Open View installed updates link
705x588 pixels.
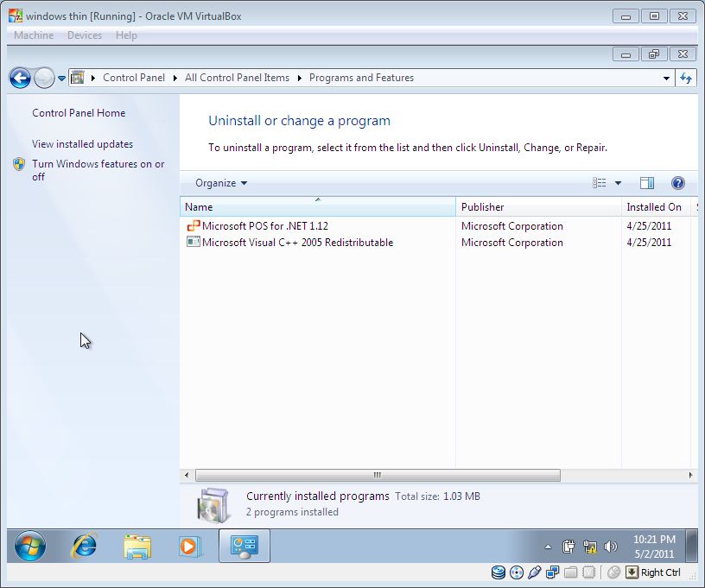82,143
